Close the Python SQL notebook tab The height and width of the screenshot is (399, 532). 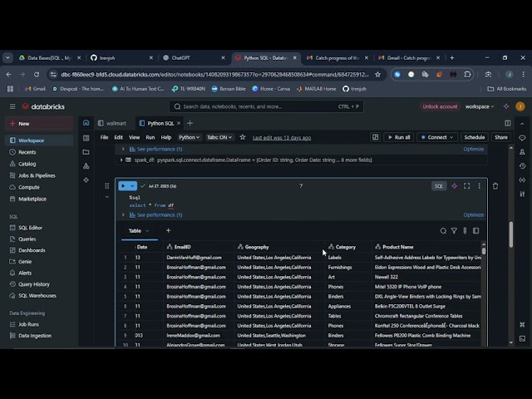[x=179, y=123]
